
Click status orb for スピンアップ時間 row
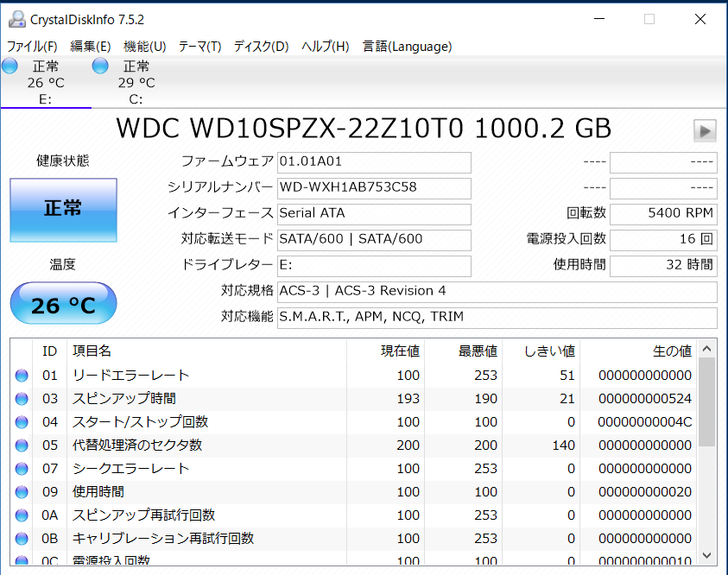[22, 399]
